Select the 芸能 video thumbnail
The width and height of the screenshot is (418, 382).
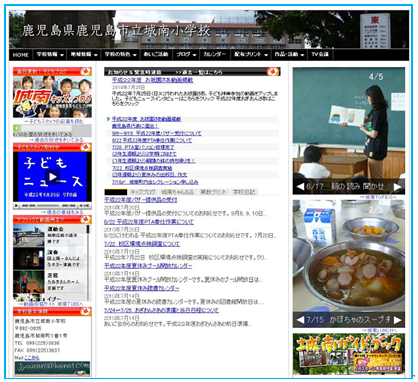(29, 282)
